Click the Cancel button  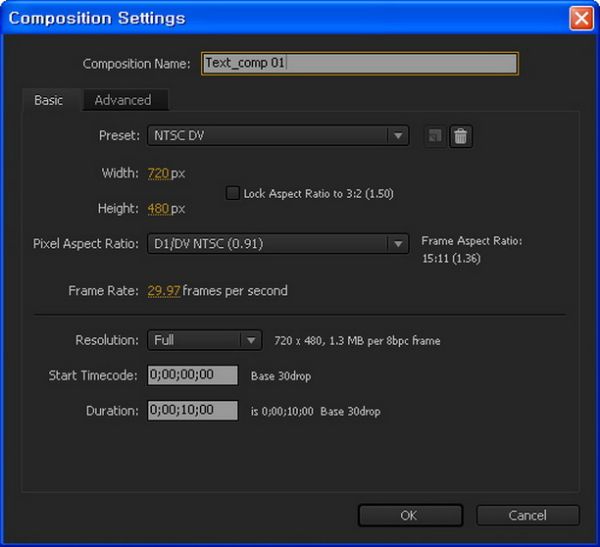528,515
